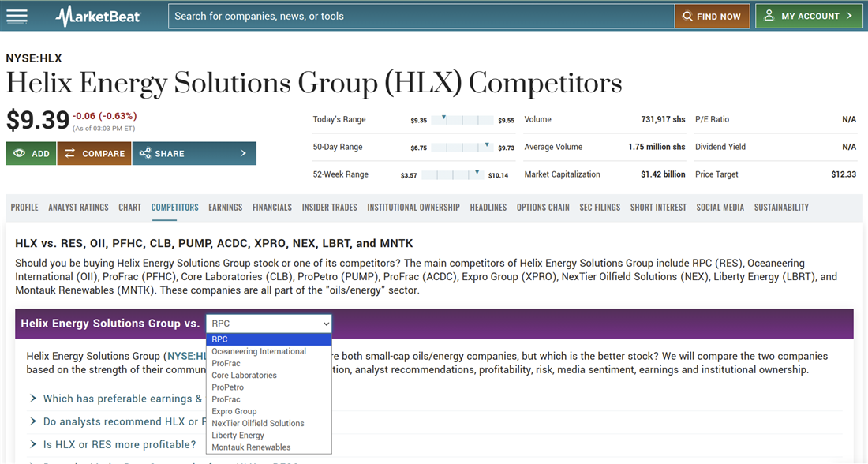The height and width of the screenshot is (464, 868).
Task: Open the Earnings tab
Action: [225, 208]
